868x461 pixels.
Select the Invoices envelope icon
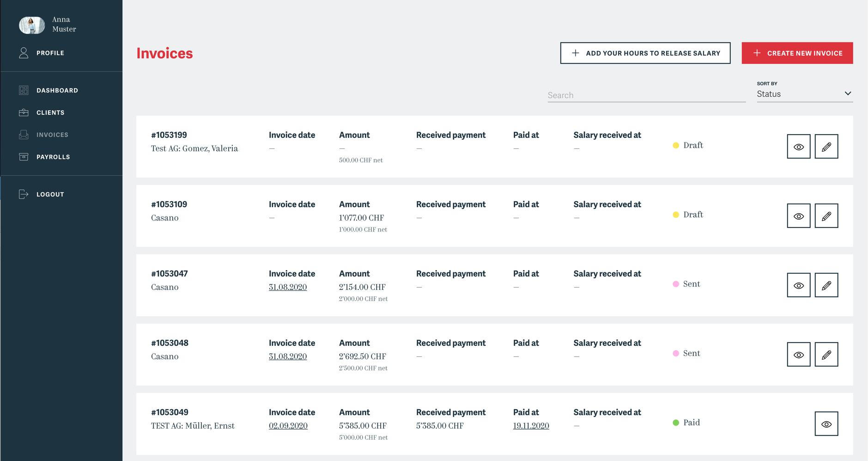(24, 135)
